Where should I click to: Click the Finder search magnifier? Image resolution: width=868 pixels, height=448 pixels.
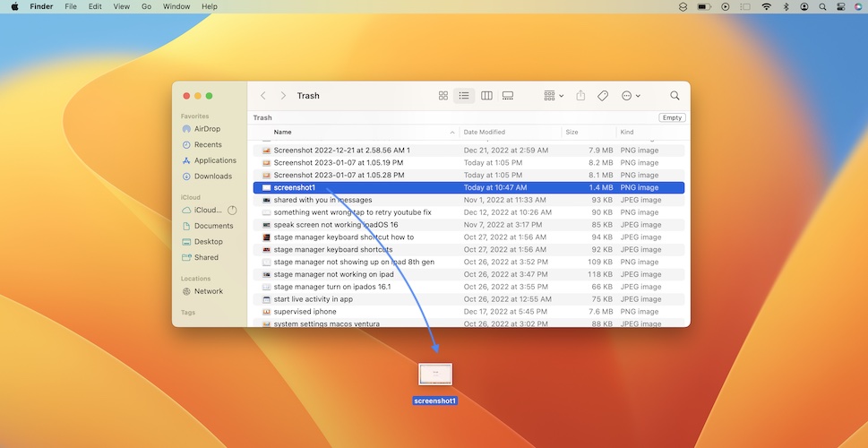675,96
